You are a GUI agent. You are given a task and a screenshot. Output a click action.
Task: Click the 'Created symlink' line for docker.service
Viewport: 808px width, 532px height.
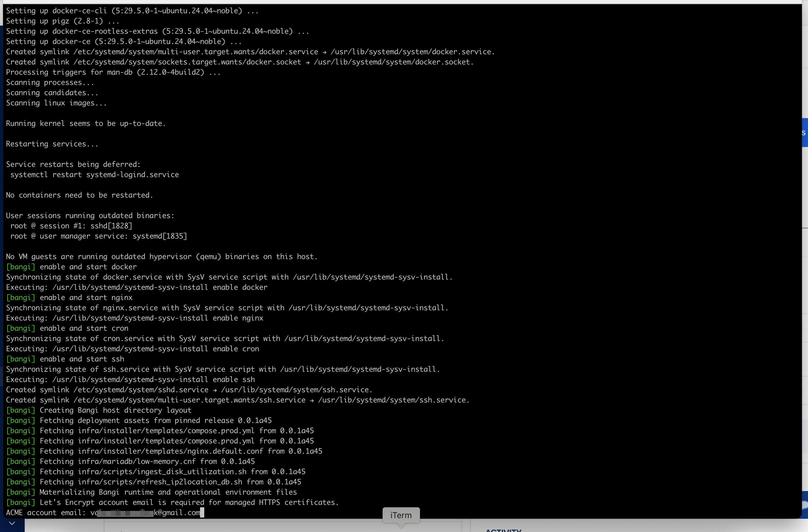(x=250, y=52)
